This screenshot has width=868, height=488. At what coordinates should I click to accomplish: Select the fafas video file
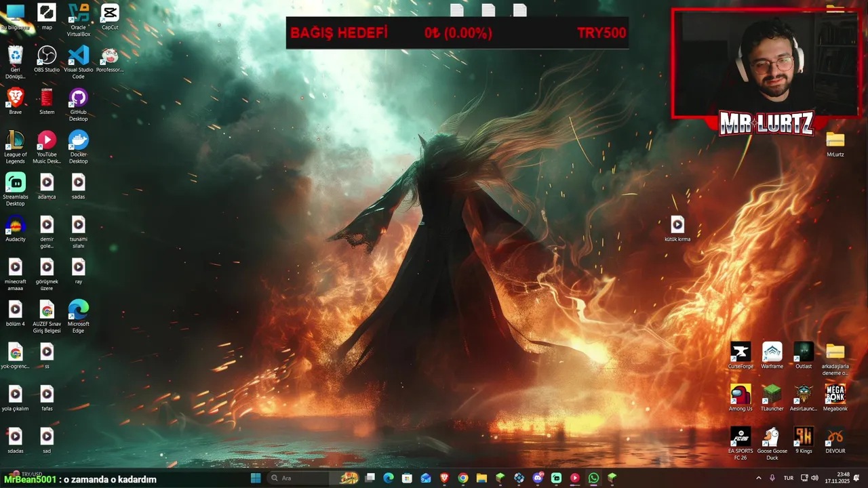coord(47,398)
